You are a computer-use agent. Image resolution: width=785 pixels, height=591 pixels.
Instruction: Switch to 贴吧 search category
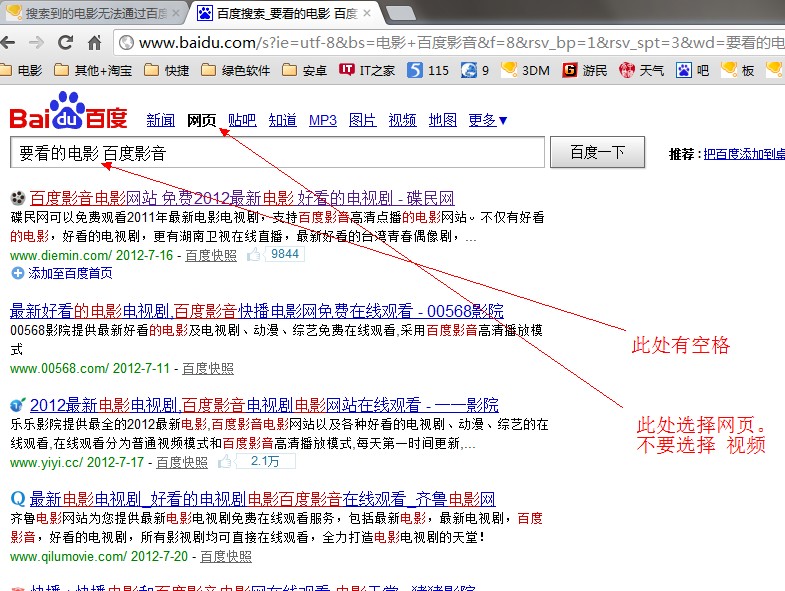242,120
